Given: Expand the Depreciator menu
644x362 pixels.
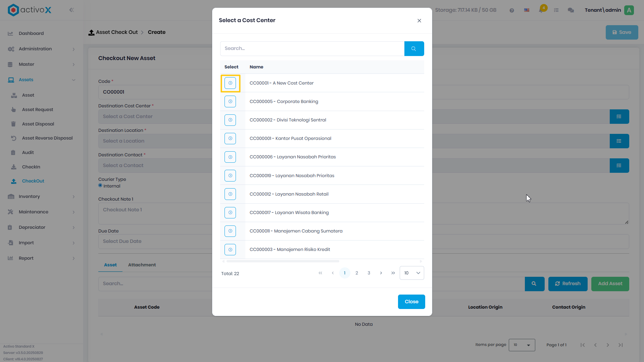Looking at the screenshot, I should click(x=41, y=227).
